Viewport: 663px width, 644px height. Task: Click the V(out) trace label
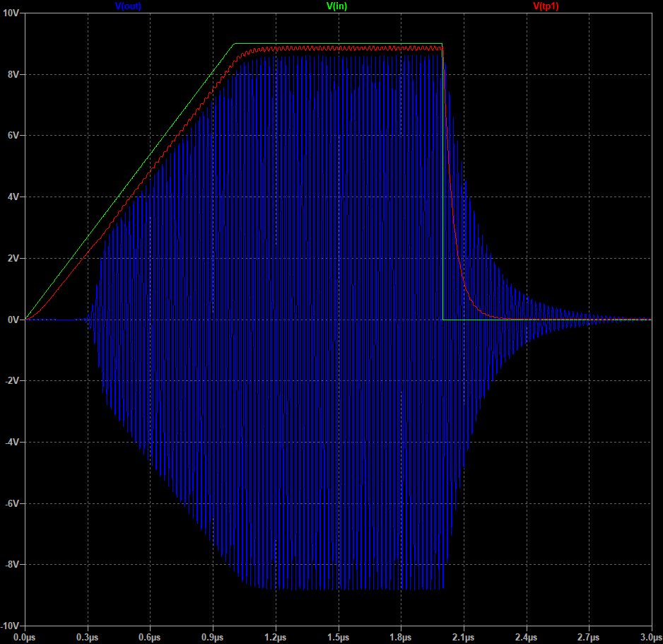pyautogui.click(x=128, y=6)
